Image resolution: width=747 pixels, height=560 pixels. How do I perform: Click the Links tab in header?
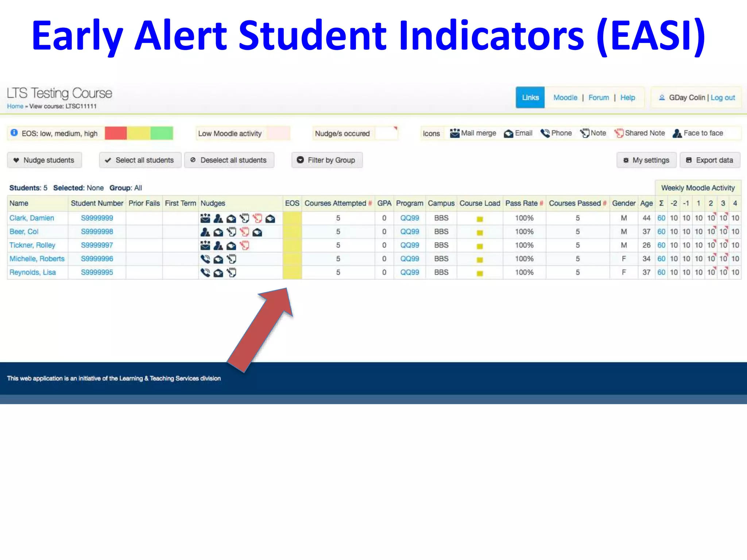(530, 97)
